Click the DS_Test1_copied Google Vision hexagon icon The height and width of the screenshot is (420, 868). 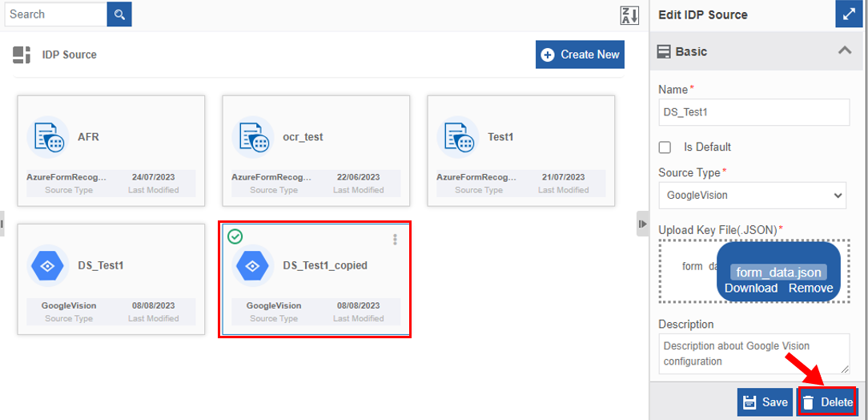point(253,265)
